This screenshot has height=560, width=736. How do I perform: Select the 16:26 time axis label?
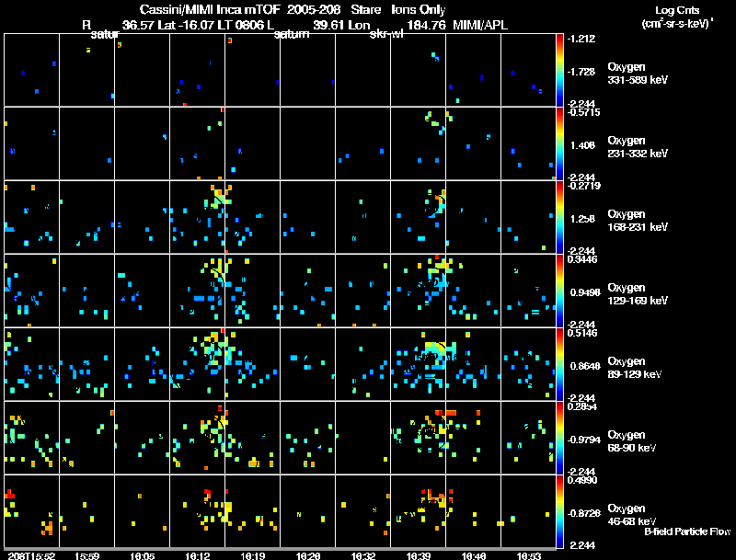click(308, 555)
